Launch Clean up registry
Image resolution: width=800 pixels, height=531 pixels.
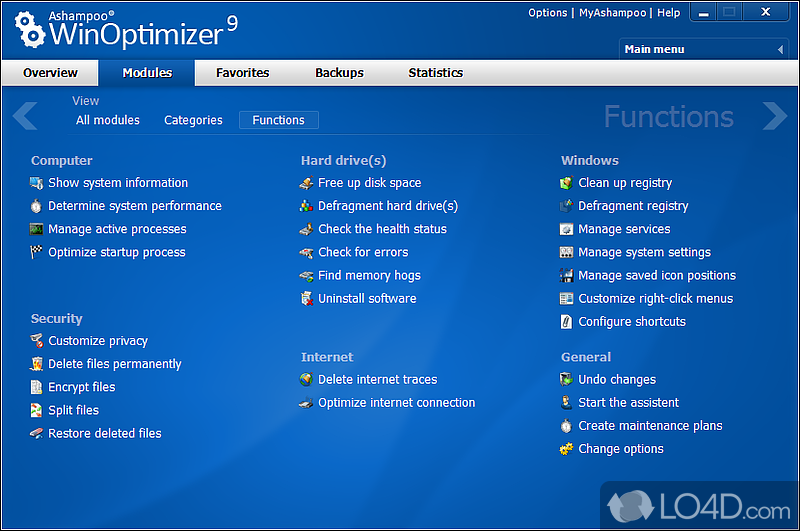625,183
